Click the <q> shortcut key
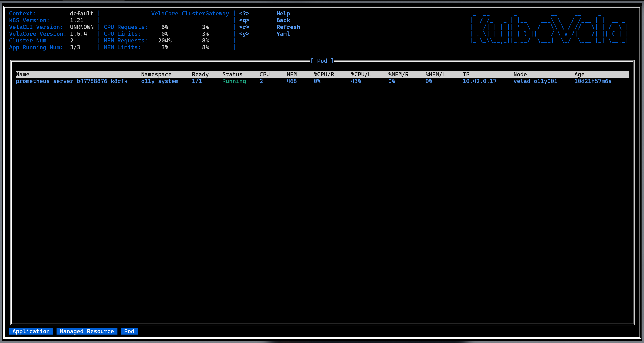Screen dimensions: 644x343 [x=244, y=20]
